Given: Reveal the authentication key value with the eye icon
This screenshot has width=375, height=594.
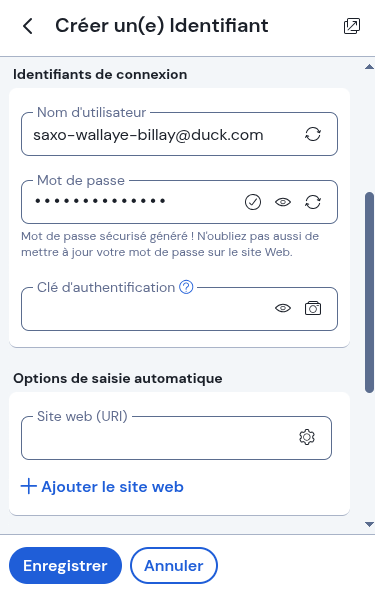Looking at the screenshot, I should click(x=283, y=308).
